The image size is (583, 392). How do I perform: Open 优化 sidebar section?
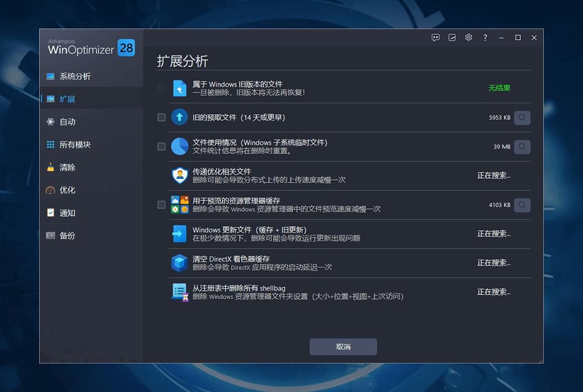pyautogui.click(x=91, y=190)
